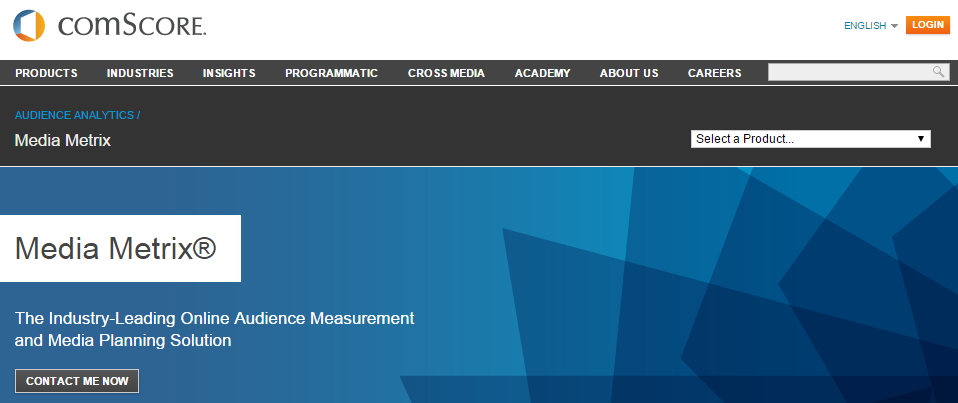The height and width of the screenshot is (403, 958).
Task: Click the orange LOGIN button
Action: [927, 25]
